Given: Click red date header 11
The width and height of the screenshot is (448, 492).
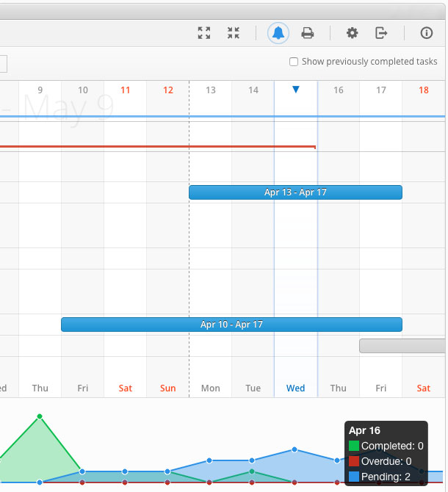Looking at the screenshot, I should click(x=125, y=90).
